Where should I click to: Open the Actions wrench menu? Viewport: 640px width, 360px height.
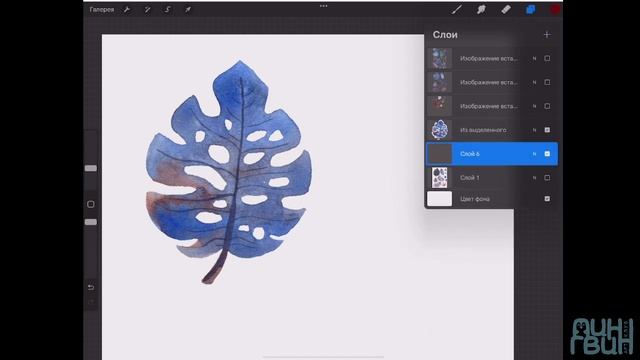127,9
